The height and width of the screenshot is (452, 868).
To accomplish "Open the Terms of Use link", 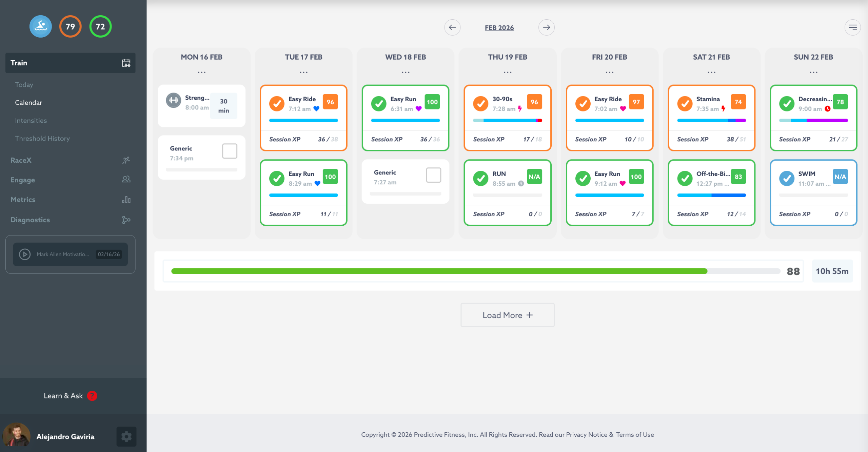I will [635, 434].
